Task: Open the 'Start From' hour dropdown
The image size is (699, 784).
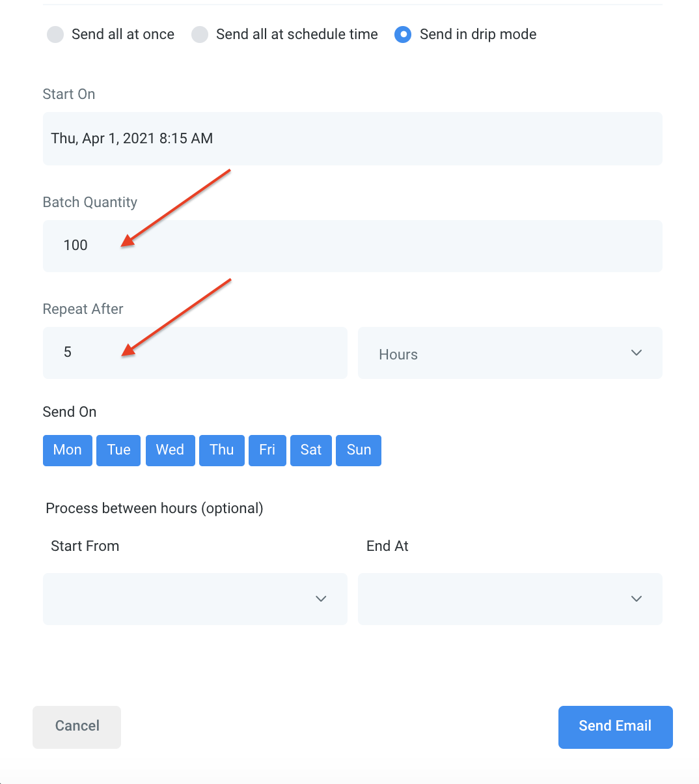Action: point(195,598)
